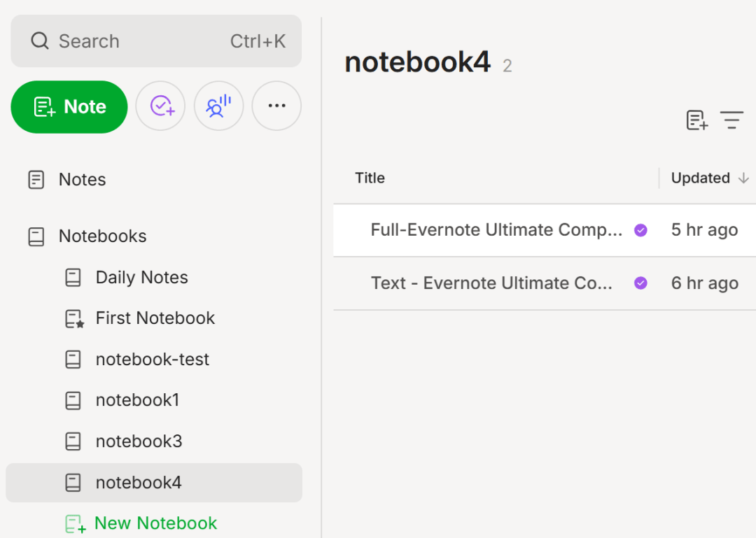This screenshot has width=756, height=538.
Task: Click the New Notebook plus icon
Action: tap(75, 524)
